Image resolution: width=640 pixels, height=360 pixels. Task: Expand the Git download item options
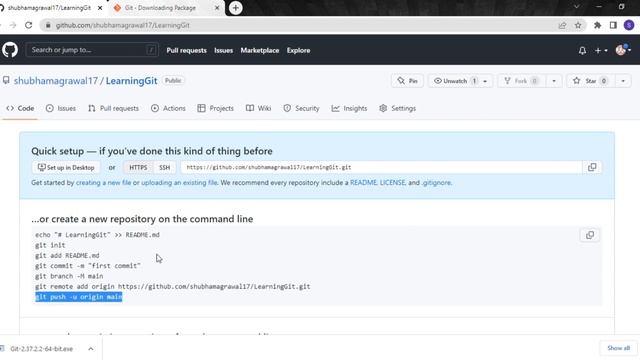91,349
